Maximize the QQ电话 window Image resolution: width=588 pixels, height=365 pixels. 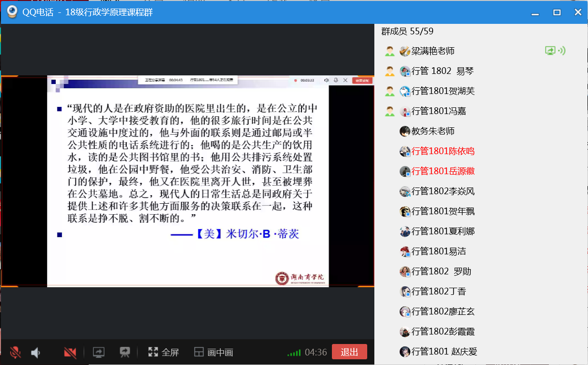point(557,12)
